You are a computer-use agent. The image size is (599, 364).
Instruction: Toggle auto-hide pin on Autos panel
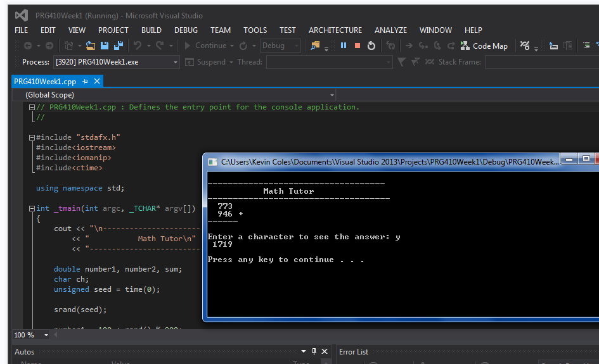(x=314, y=351)
